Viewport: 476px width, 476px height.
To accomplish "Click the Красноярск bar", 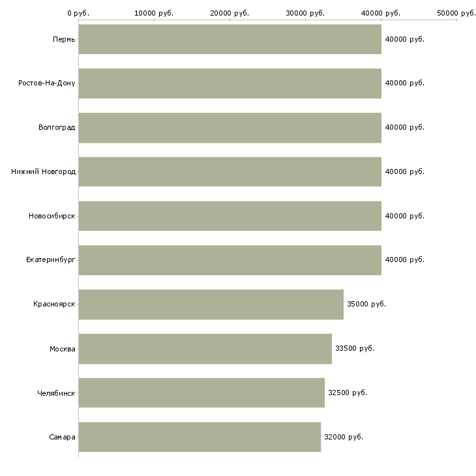I will [211, 305].
